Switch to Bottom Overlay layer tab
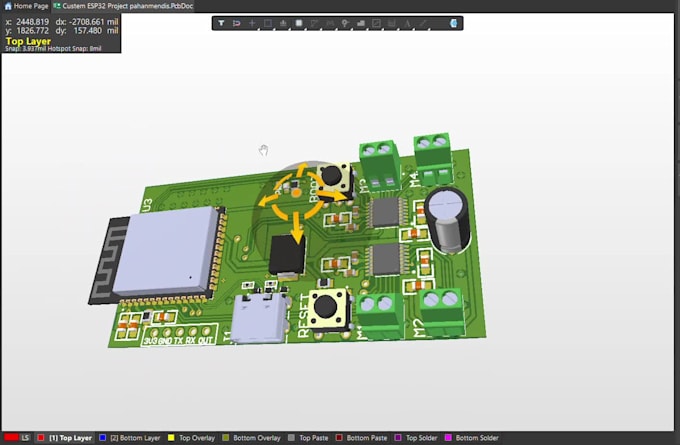The height and width of the screenshot is (445, 680). pyautogui.click(x=252, y=438)
